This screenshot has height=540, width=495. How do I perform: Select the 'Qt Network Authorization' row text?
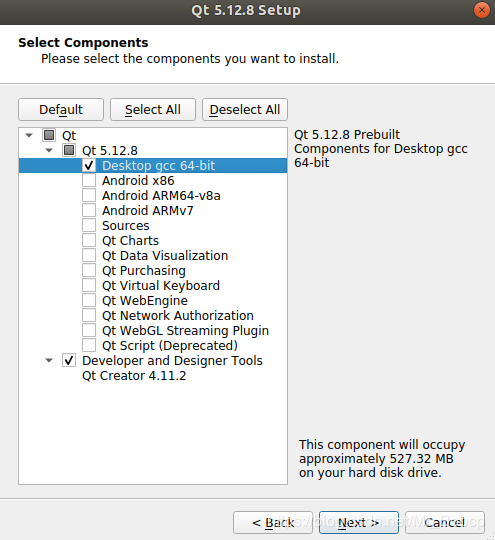178,315
